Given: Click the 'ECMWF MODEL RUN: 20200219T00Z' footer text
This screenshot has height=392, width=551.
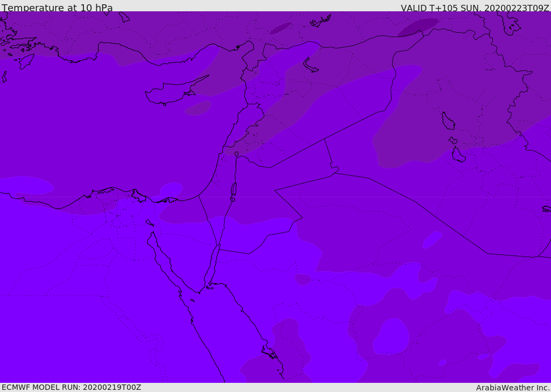Looking at the screenshot, I should click(x=72, y=387).
